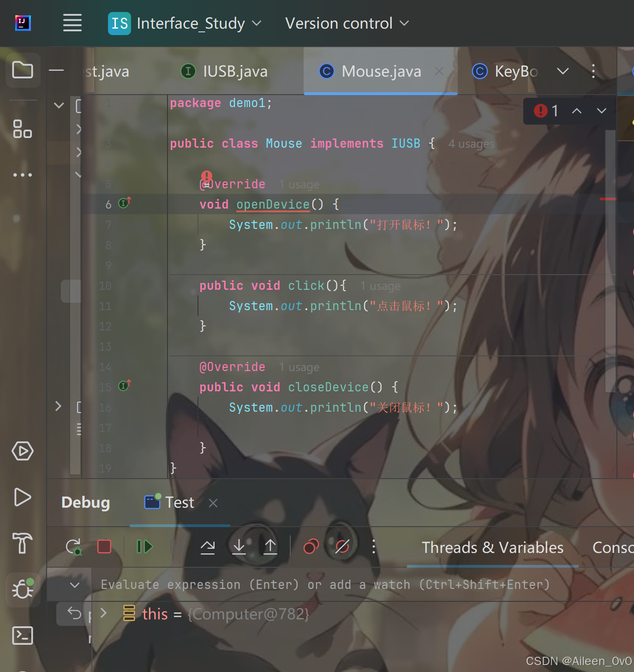634x672 pixels.
Task: Open editor tabs more options menu
Action: point(593,71)
